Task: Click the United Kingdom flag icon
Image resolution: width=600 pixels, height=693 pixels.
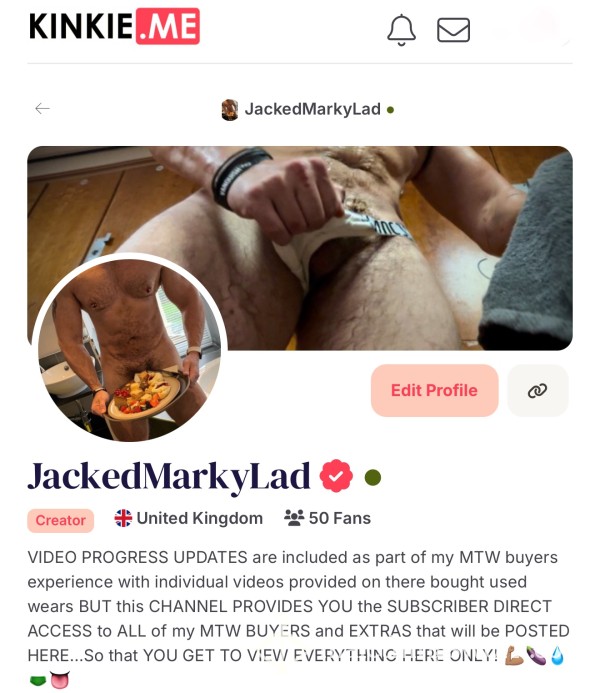Action: pyautogui.click(x=123, y=518)
